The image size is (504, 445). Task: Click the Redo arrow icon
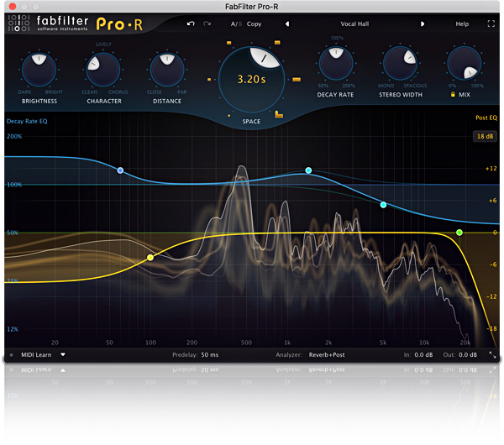[x=207, y=24]
